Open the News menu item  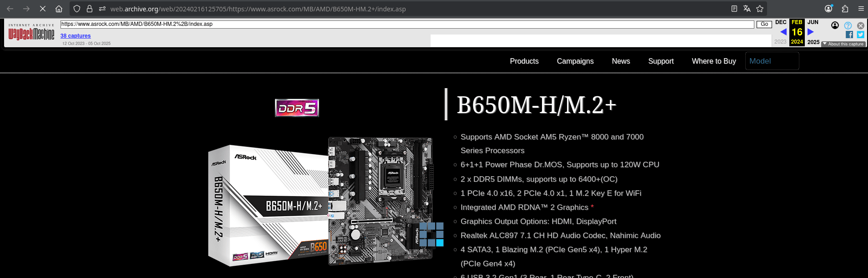(x=621, y=61)
